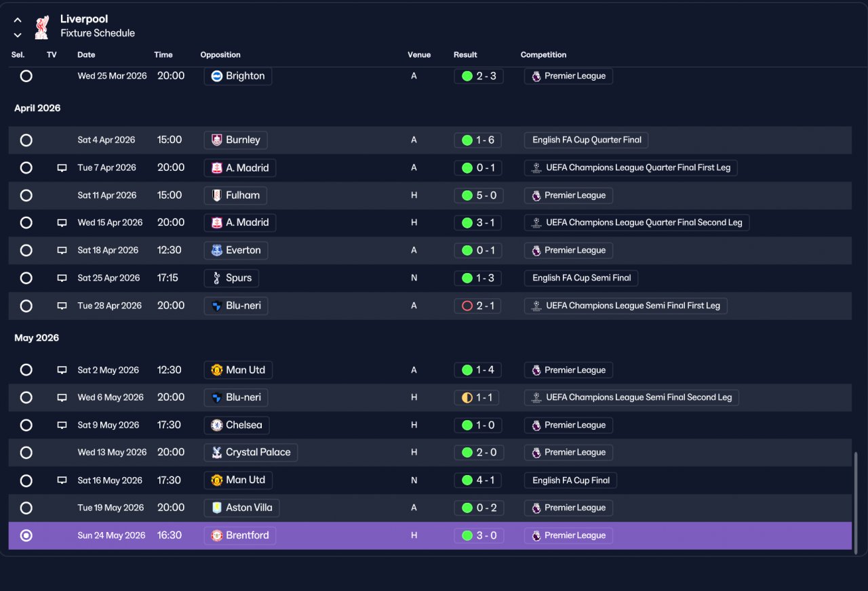Screen dimensions: 868x591
Task: Select the Brighton fixture radio button
Action: [x=26, y=76]
